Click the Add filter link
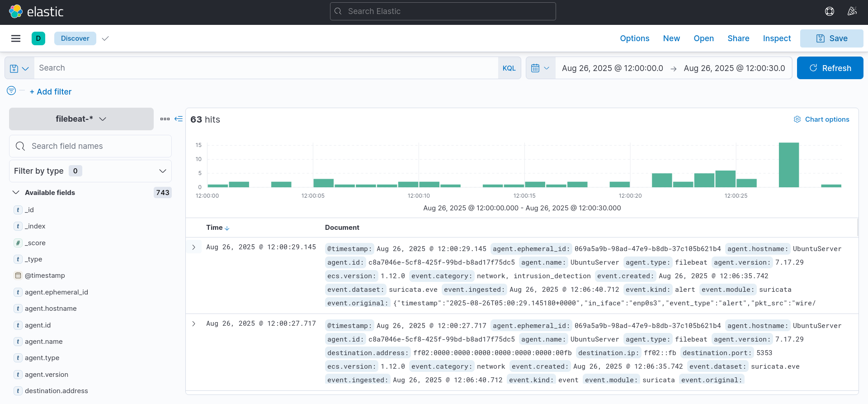868x404 pixels. coord(51,92)
